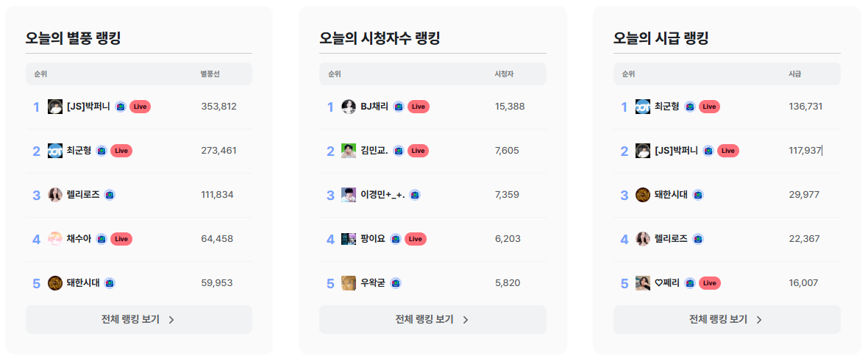Open 채수아 streamer name link

79,239
